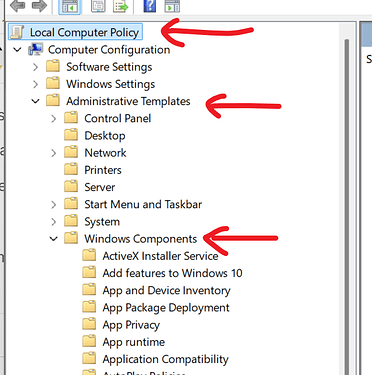
Task: Click the Add features to Windows 10 folder icon
Action: [x=89, y=273]
